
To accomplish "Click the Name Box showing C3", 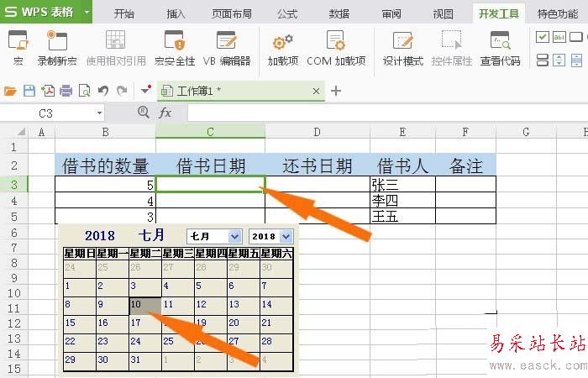I will tap(45, 113).
